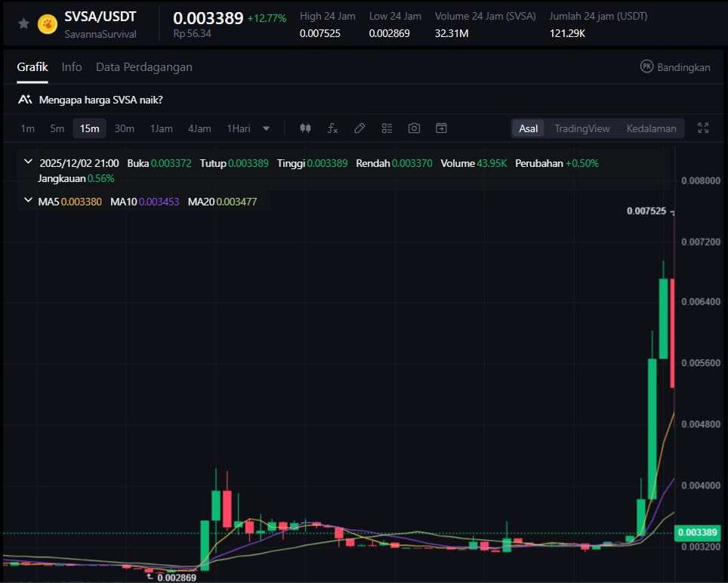Click Bandingkan compare button
The image size is (728, 583).
coord(675,67)
